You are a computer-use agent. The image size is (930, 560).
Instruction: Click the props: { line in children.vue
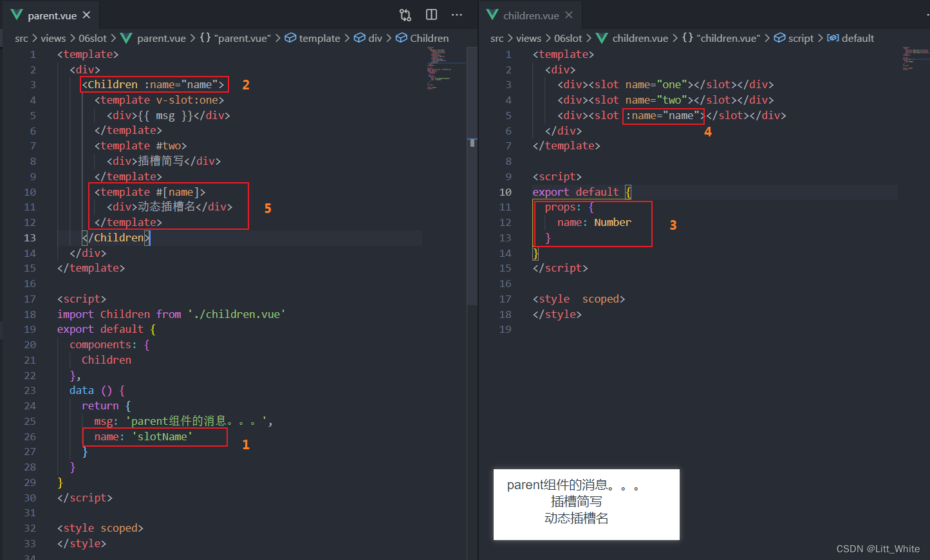pos(569,207)
